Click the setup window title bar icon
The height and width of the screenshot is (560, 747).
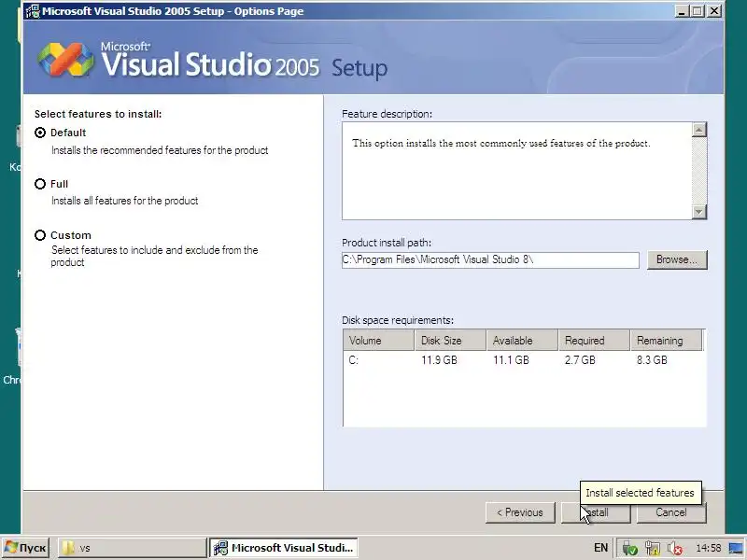tap(33, 11)
